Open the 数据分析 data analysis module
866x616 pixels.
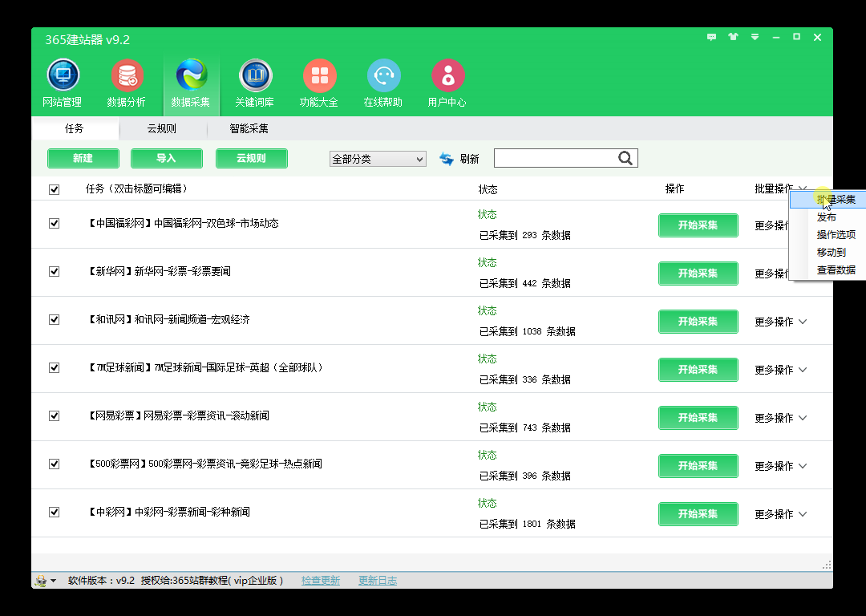127,83
